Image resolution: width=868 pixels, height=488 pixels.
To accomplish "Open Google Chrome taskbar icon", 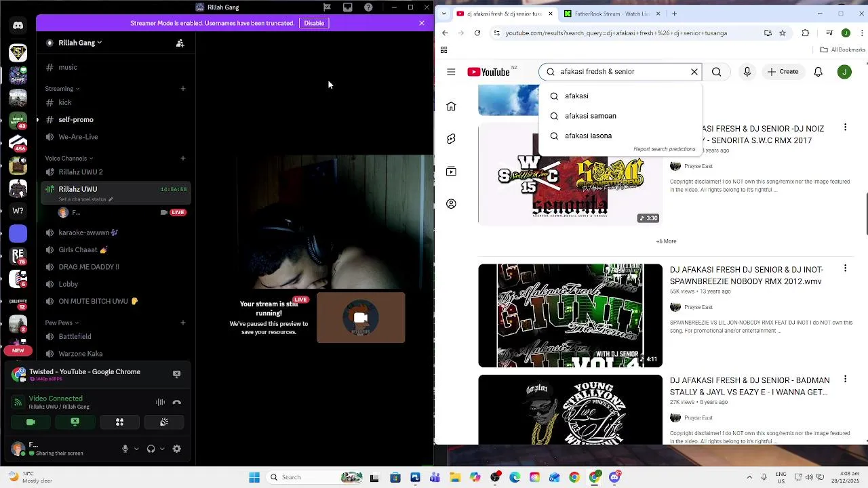I will pyautogui.click(x=574, y=477).
